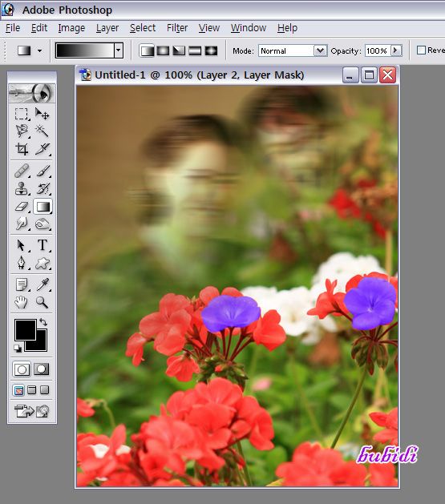Reset default foreground and background colors
The image size is (445, 504).
(18, 348)
